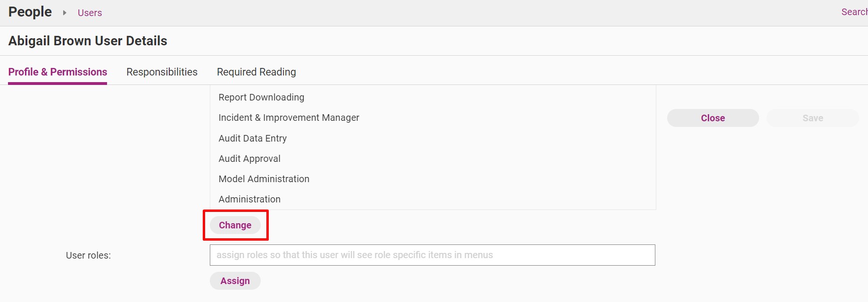Open the Search link at top right
868x302 pixels.
[x=854, y=12]
